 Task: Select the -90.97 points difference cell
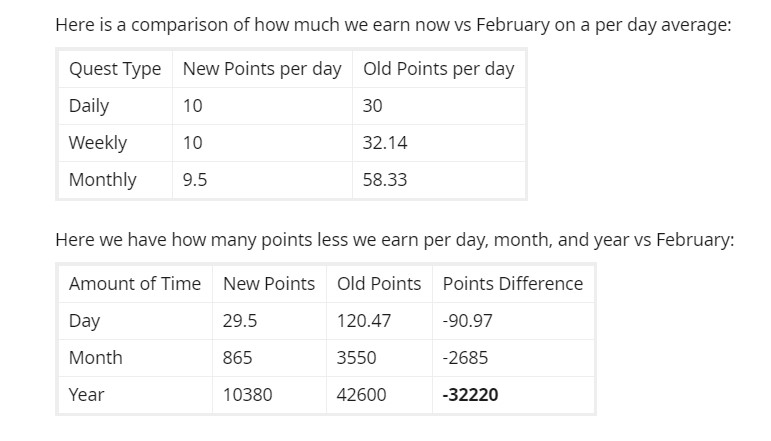click(467, 321)
